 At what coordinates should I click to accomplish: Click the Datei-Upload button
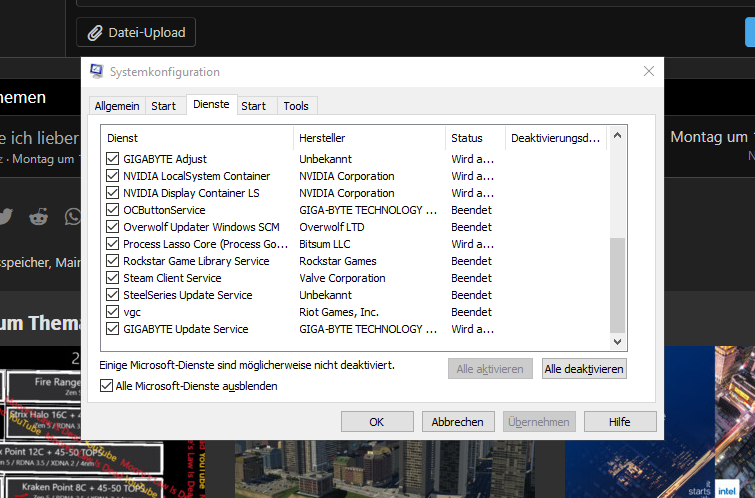tap(136, 32)
